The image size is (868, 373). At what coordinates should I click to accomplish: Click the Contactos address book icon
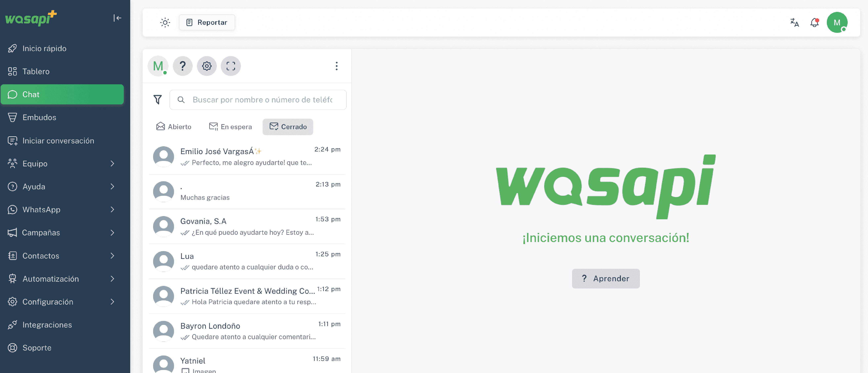[12, 256]
